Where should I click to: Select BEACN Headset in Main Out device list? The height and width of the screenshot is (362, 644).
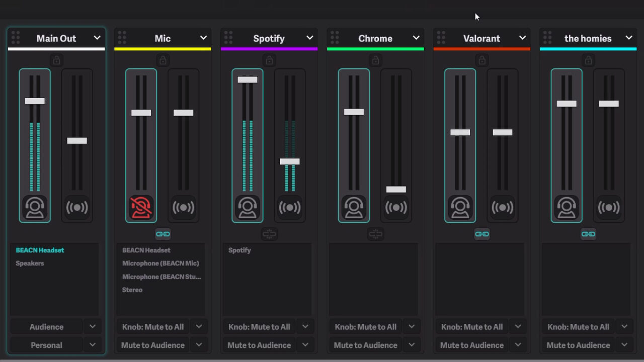(x=40, y=250)
